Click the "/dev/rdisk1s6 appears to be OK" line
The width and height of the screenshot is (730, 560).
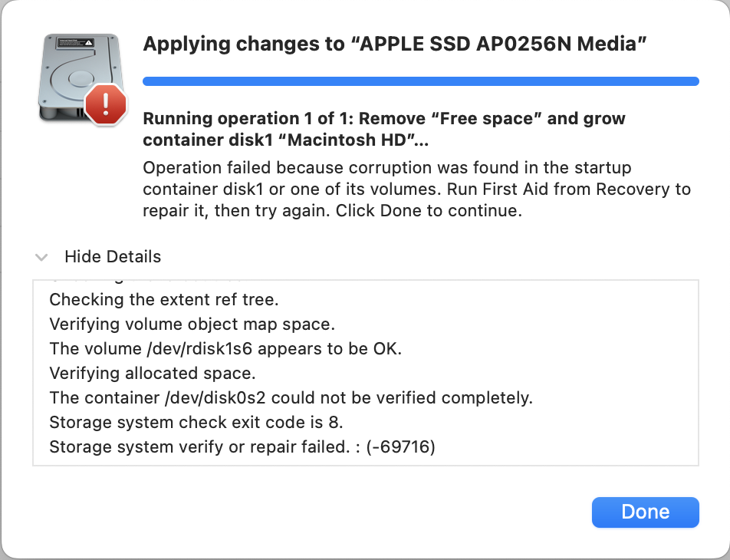click(x=225, y=348)
